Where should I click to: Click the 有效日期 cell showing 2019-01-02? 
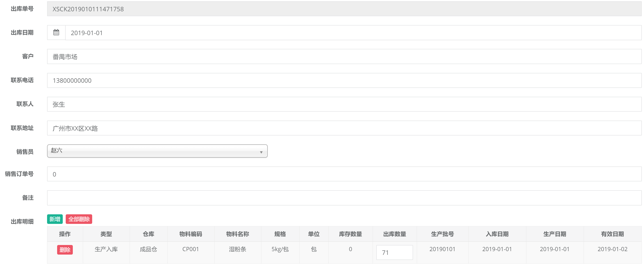click(x=612, y=249)
